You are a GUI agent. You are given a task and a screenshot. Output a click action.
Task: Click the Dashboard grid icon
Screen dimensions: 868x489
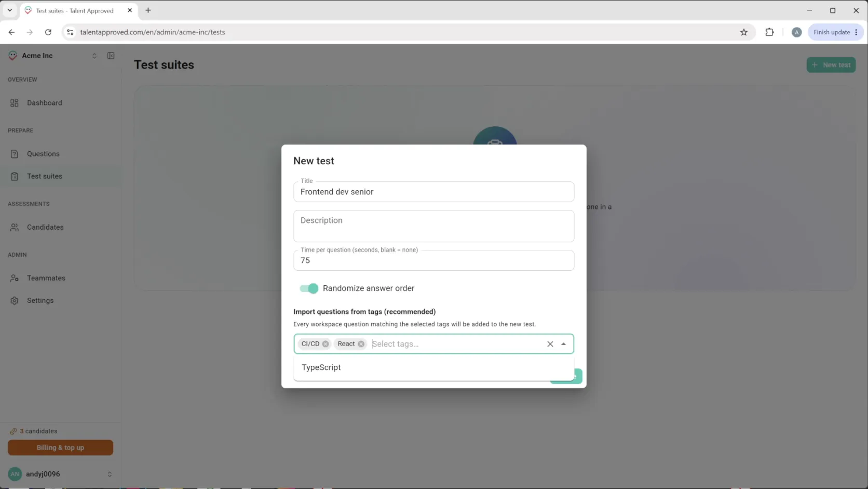(x=15, y=103)
